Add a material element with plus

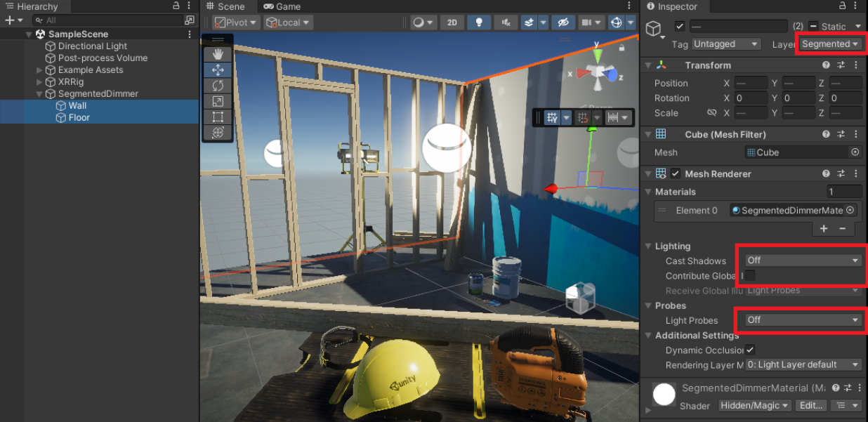[824, 228]
